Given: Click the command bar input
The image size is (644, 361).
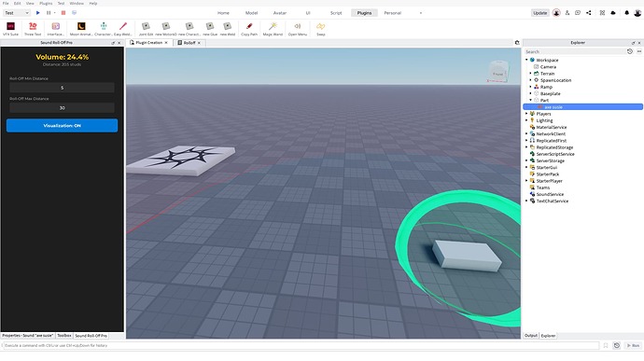Looking at the screenshot, I should tap(301, 346).
